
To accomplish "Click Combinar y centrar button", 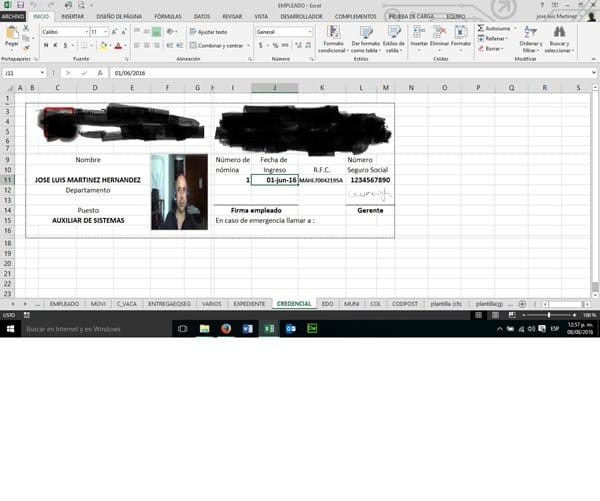I will (217, 46).
